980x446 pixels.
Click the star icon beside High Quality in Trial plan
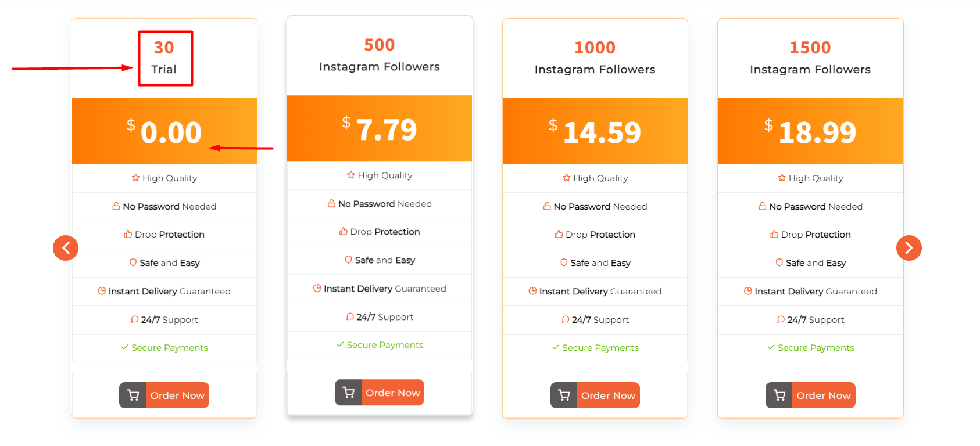click(135, 178)
